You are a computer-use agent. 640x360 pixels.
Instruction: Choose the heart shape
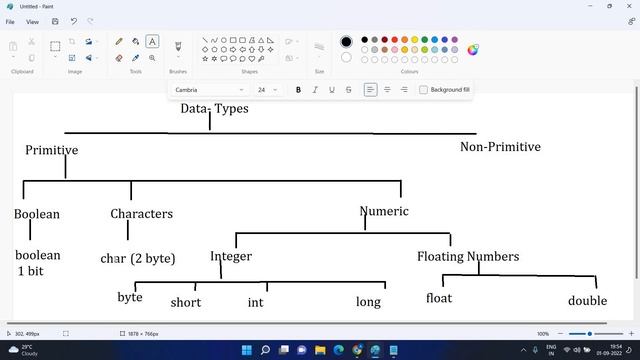252,59
